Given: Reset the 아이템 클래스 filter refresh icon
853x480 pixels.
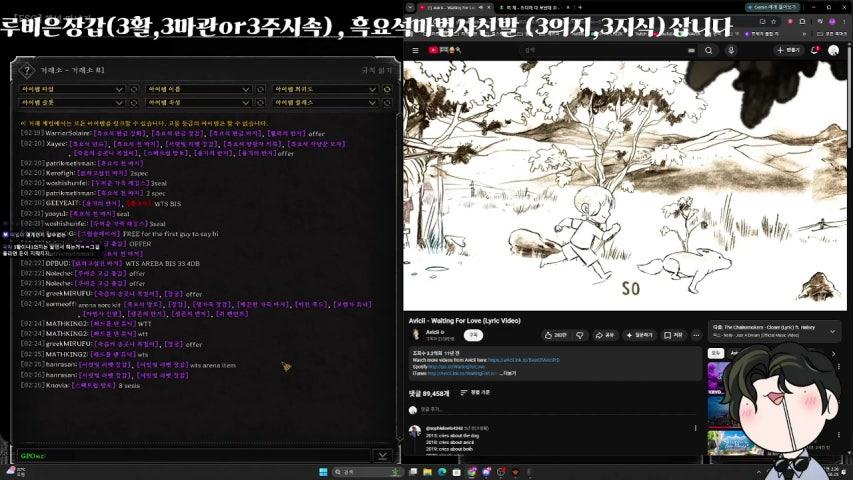Looking at the screenshot, I should click(x=387, y=103).
